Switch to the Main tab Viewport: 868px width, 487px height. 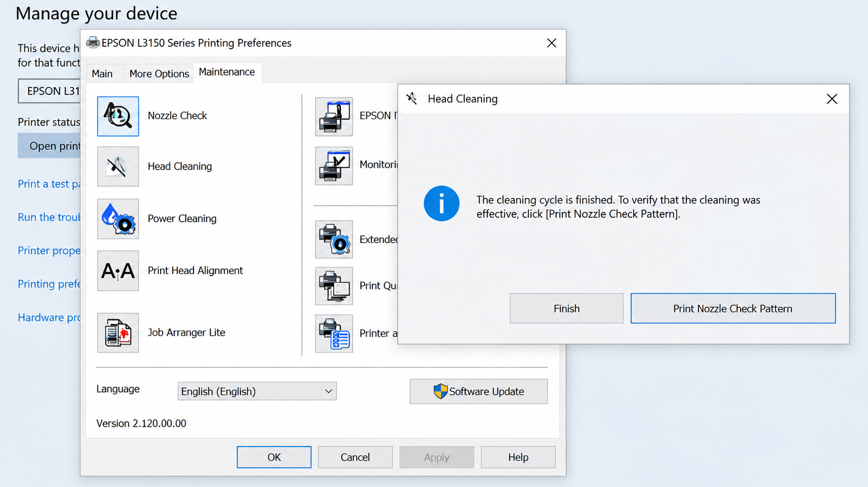coord(102,74)
